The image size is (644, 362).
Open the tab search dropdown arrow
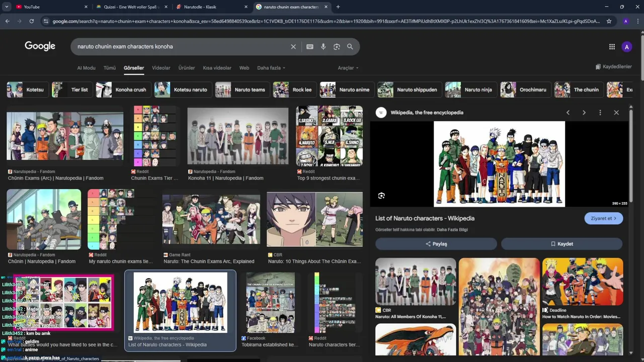coord(7,7)
